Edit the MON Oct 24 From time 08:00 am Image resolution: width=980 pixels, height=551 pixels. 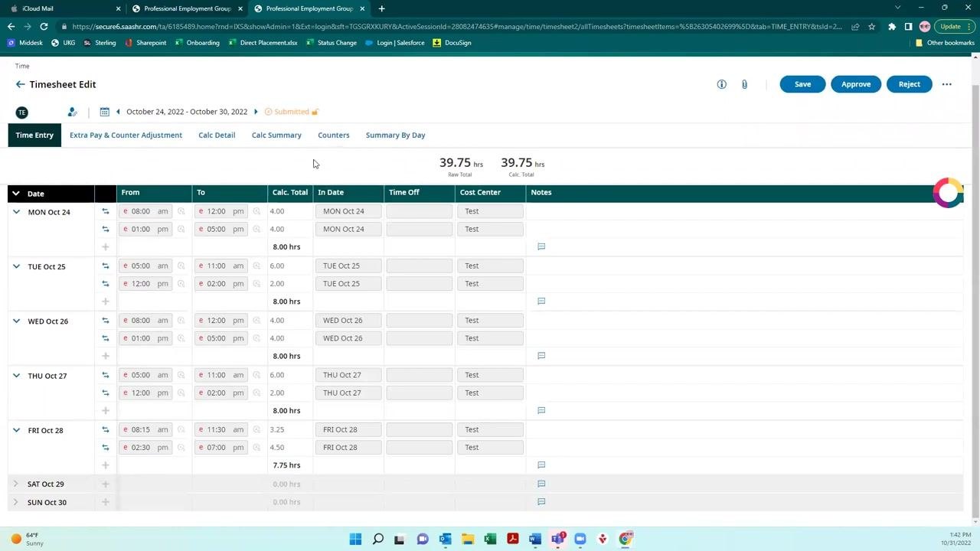pyautogui.click(x=145, y=211)
